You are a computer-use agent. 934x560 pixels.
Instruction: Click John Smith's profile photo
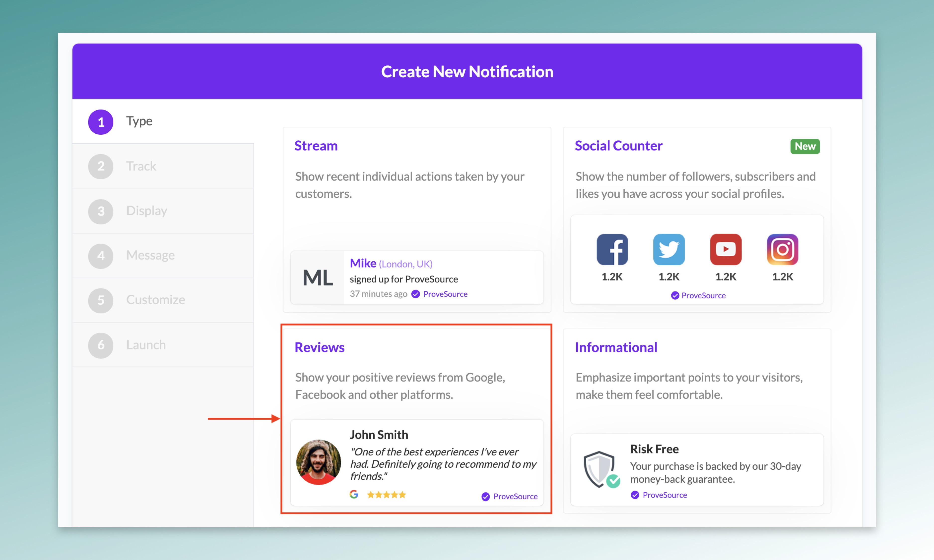click(x=318, y=462)
